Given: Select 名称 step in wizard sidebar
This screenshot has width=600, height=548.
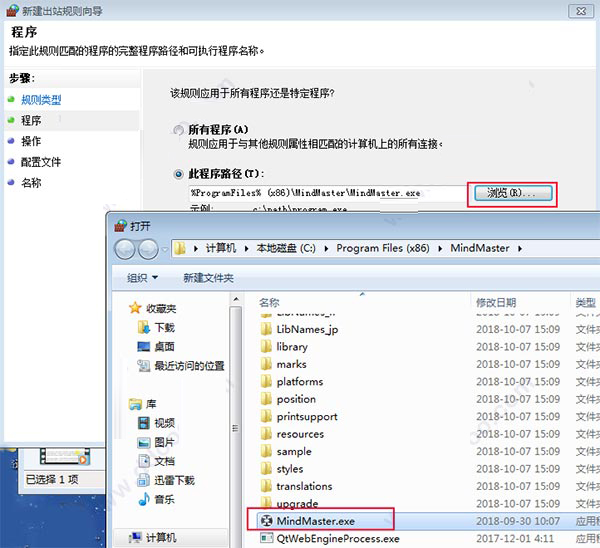Looking at the screenshot, I should 31,183.
